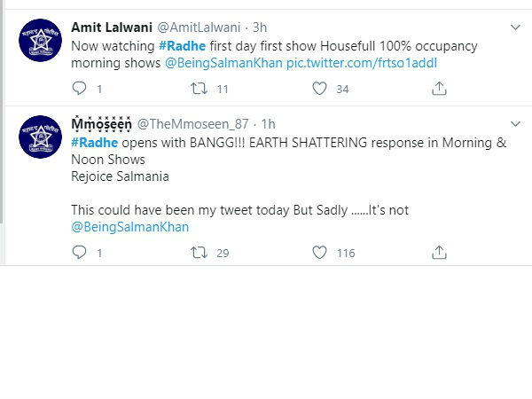Retweet Amit Lalwani's Radhe tweet

(x=199, y=89)
